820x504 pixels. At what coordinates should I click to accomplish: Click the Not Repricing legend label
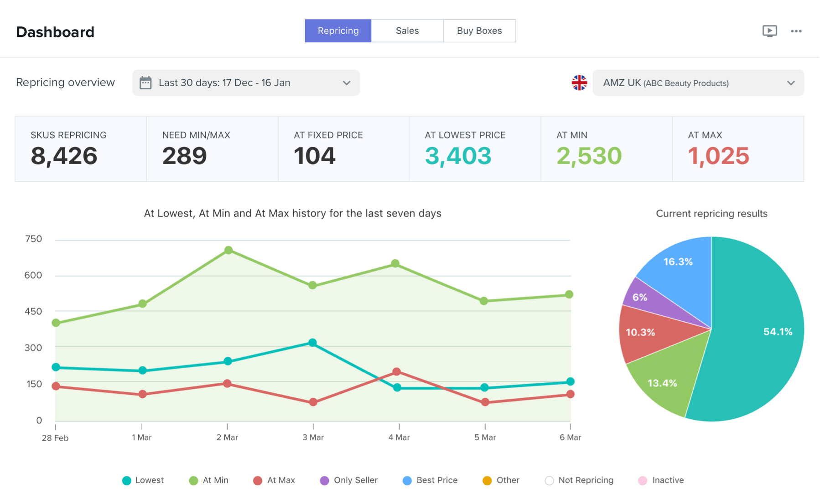pyautogui.click(x=586, y=480)
